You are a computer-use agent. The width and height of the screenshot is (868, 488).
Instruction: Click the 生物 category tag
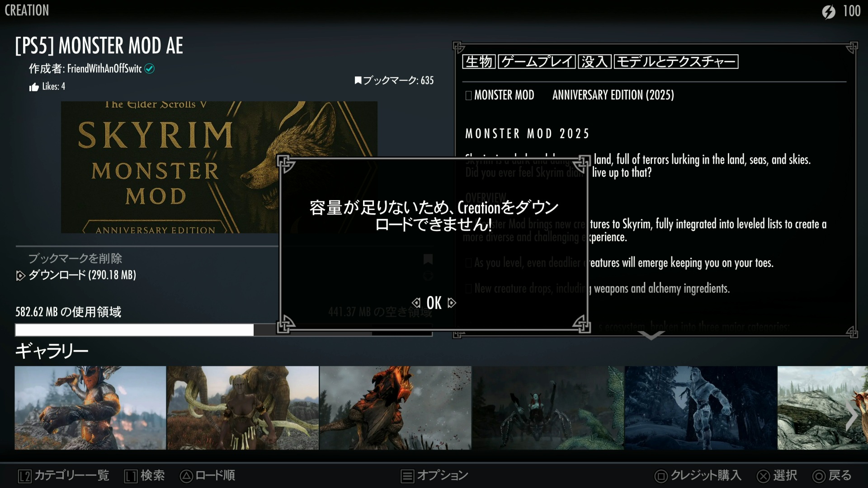pyautogui.click(x=479, y=61)
